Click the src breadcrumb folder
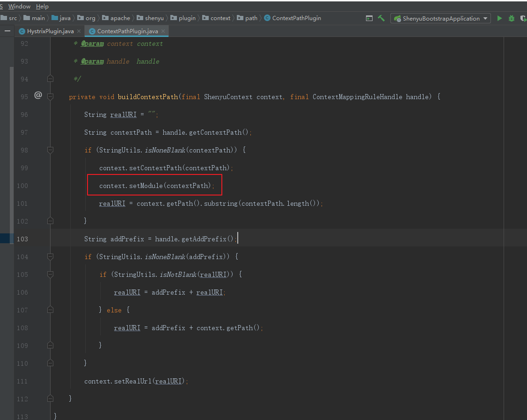Image resolution: width=527 pixels, height=420 pixels. [9, 18]
